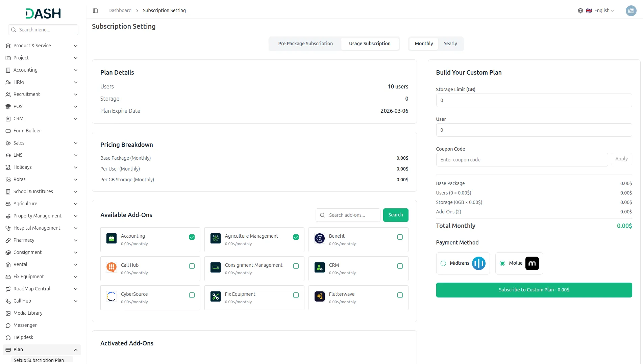Click the Midtrans payment logo
Screen dimensions: 643x364
[x=479, y=263]
